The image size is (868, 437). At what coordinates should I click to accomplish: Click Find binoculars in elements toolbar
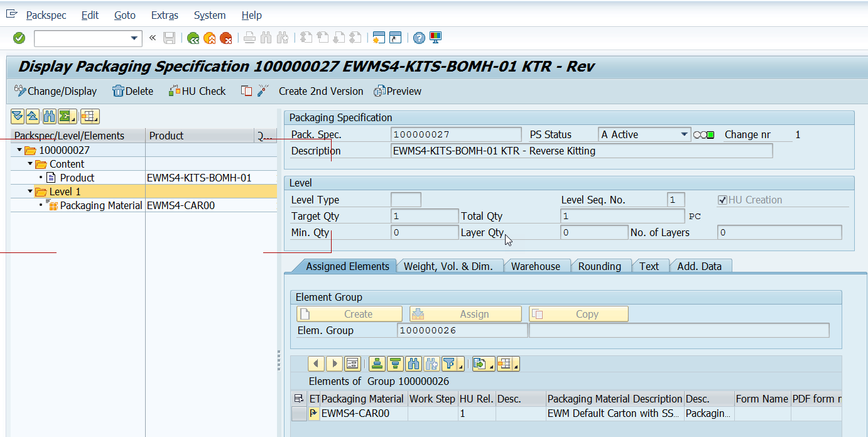point(413,364)
